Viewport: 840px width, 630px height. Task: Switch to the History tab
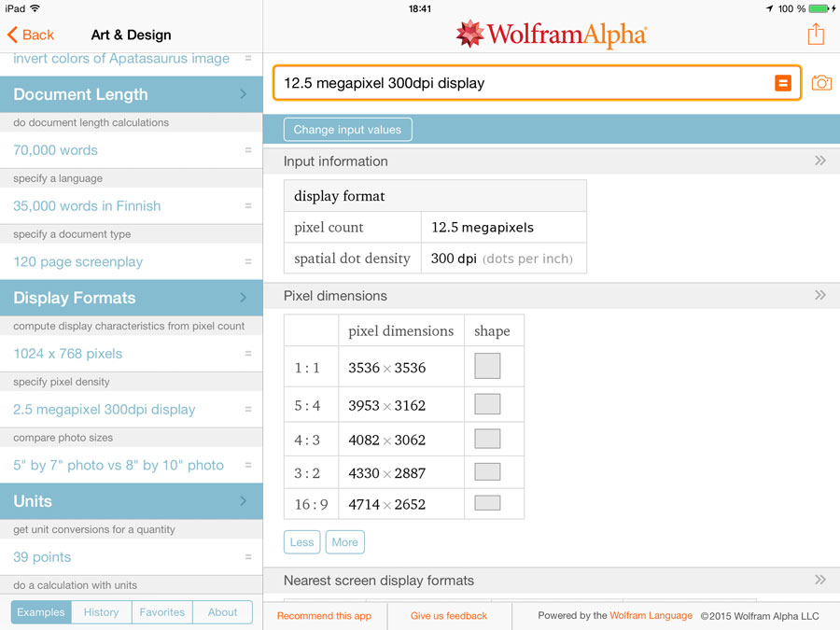click(x=101, y=611)
